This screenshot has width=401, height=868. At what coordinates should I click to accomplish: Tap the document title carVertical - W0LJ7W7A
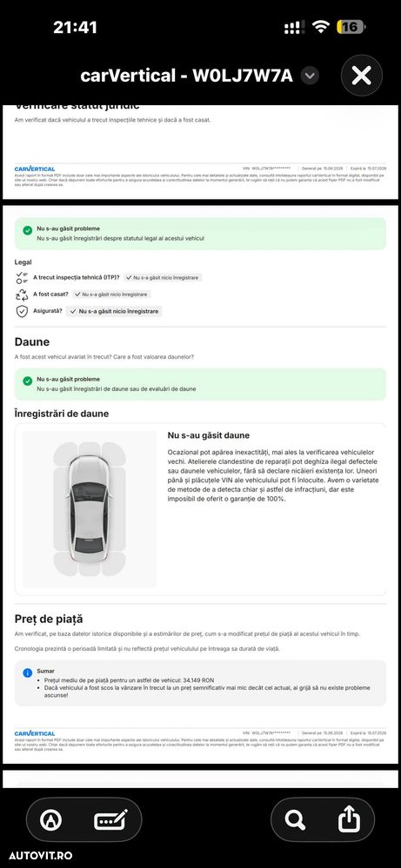tap(187, 76)
